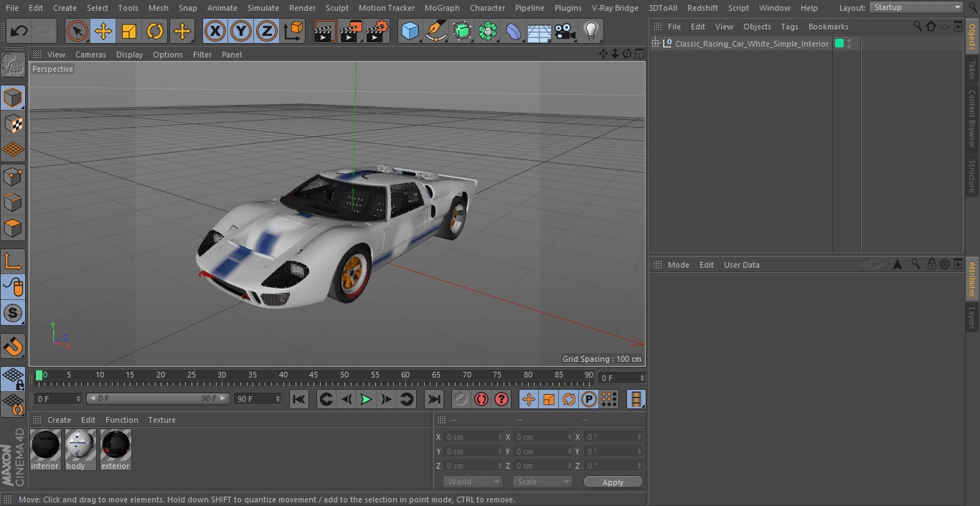The width and height of the screenshot is (980, 506).
Task: Toggle visibility dots of racing car object
Action: tap(849, 44)
